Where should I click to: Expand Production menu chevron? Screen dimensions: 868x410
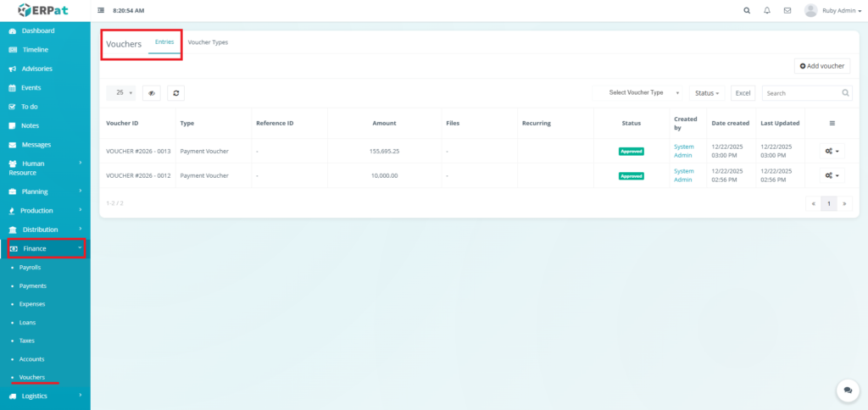click(x=81, y=210)
